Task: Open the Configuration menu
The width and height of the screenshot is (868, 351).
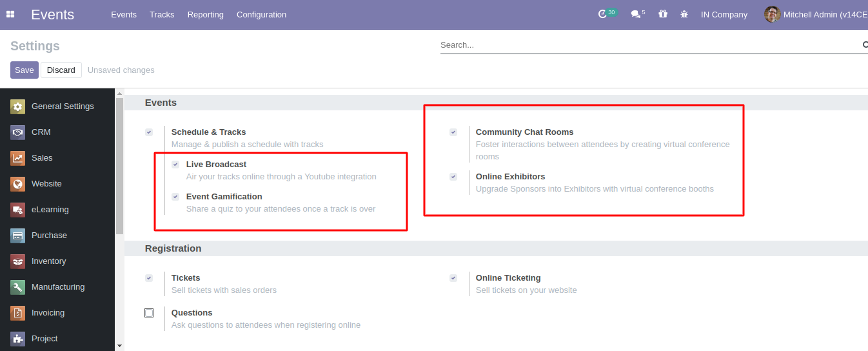Action: 261,14
